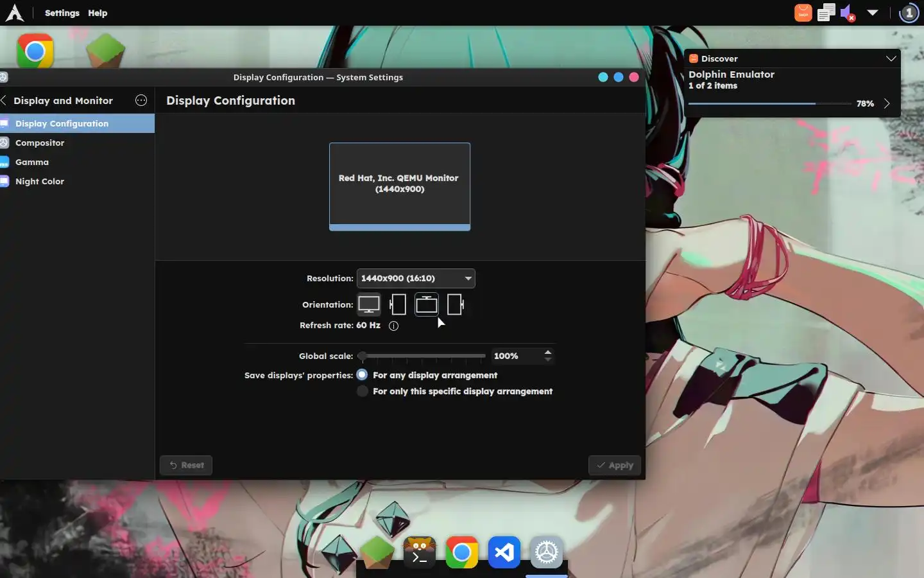Decrease global scale with down stepper

pos(547,360)
